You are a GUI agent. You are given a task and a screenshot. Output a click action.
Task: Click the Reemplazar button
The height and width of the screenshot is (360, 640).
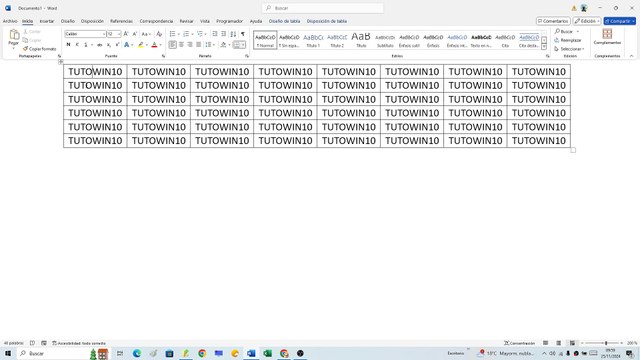pyautogui.click(x=568, y=40)
